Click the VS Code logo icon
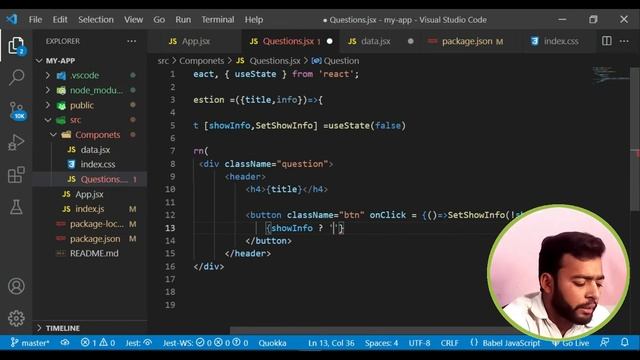640x360 pixels. pyautogui.click(x=11, y=19)
